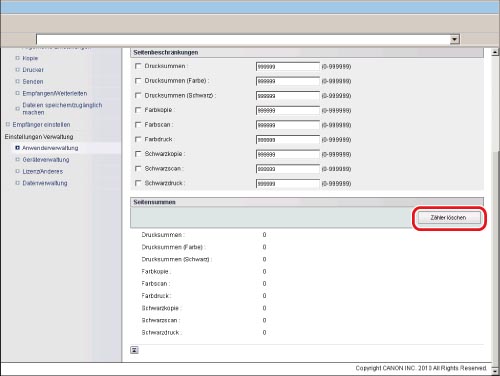This screenshot has width=500, height=376.
Task: Open Lizenz/Anderes settings
Action: point(42,171)
